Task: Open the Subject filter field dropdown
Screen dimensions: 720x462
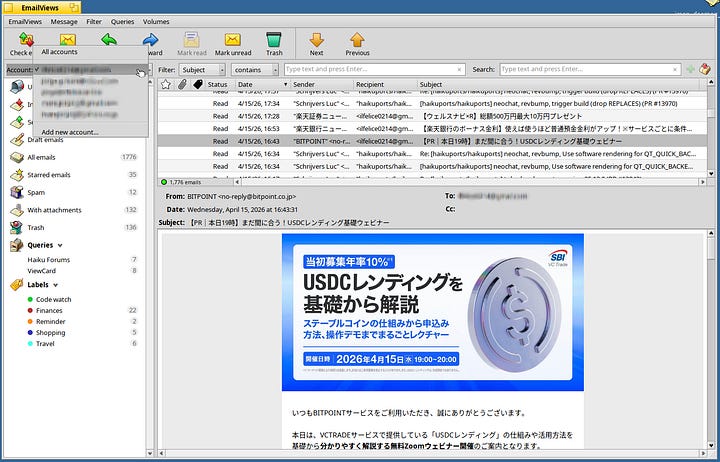Action: pyautogui.click(x=202, y=70)
